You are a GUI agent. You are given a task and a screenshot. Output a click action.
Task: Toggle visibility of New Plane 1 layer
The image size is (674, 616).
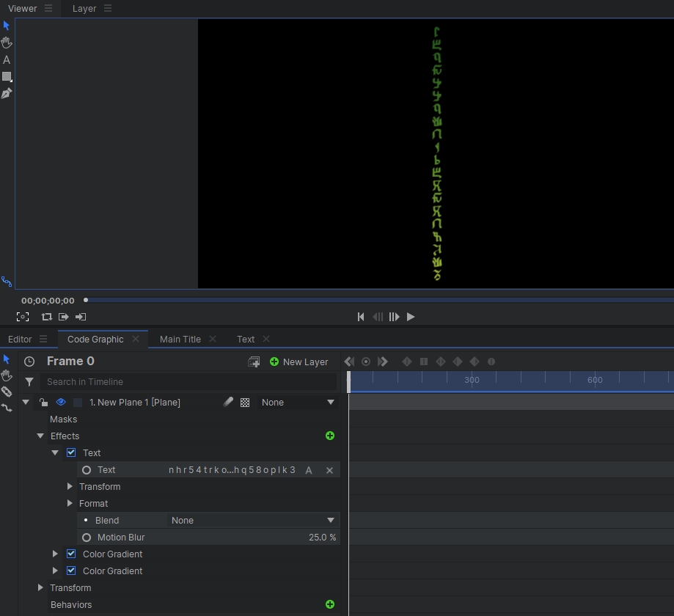click(61, 402)
